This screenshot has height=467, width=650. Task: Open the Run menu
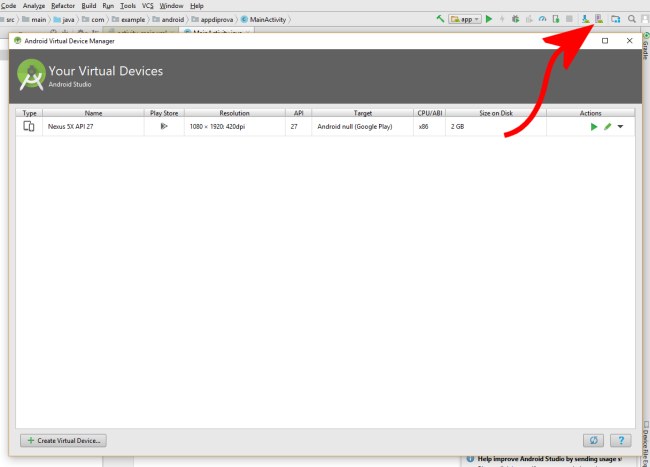point(108,6)
